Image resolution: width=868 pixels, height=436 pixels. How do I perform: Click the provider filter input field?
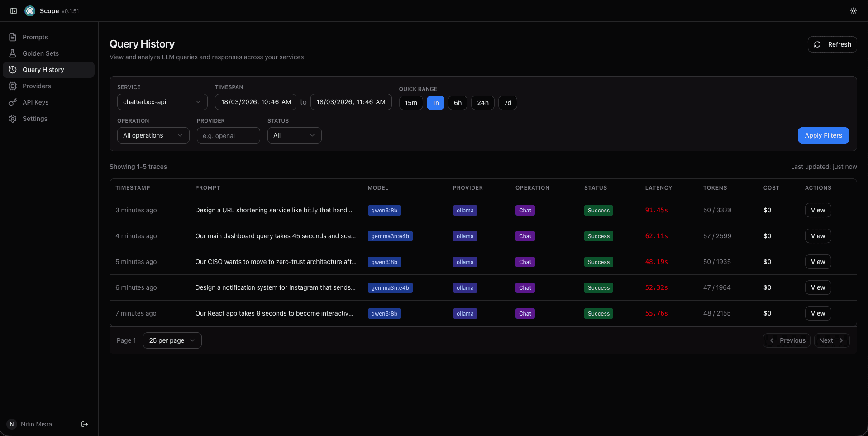228,135
